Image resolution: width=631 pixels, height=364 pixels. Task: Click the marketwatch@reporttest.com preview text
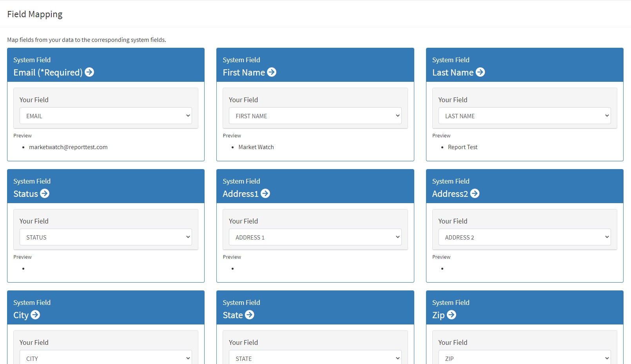pyautogui.click(x=68, y=147)
